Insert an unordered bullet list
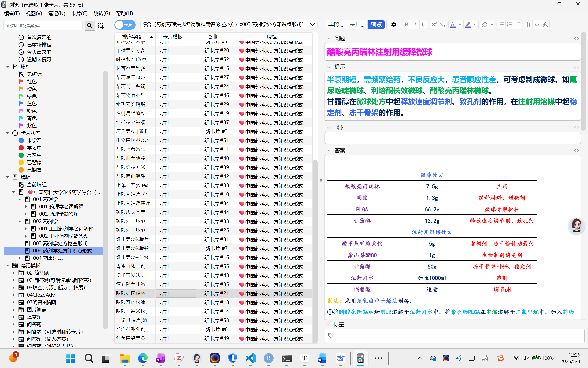 point(501,25)
